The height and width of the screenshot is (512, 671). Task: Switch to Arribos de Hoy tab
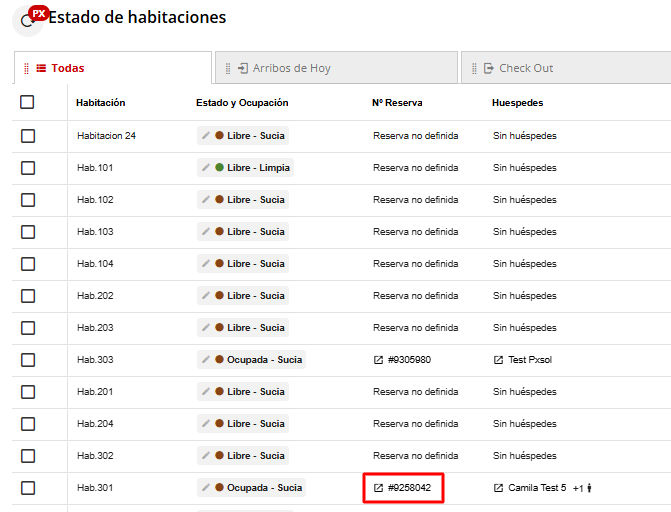tap(291, 68)
